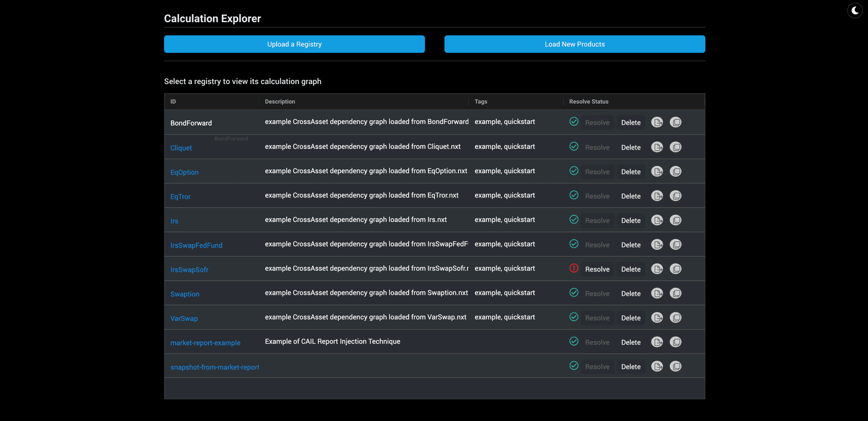Copy the market-report-example registry
868x421 pixels.
tap(676, 342)
